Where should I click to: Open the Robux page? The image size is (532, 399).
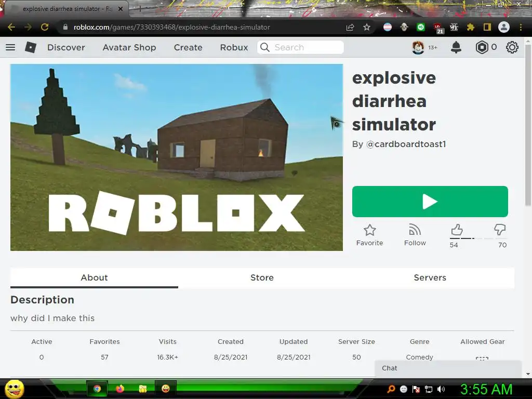[234, 47]
